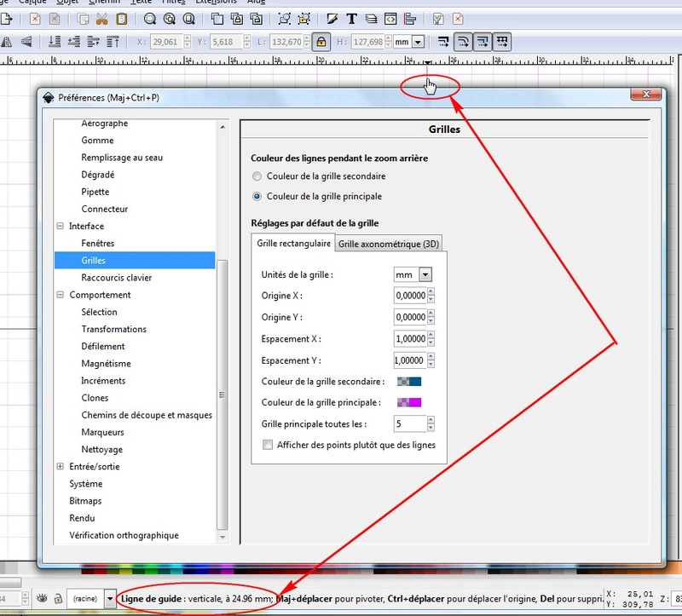
Task: Click the Group objects icon
Action: tap(285, 19)
